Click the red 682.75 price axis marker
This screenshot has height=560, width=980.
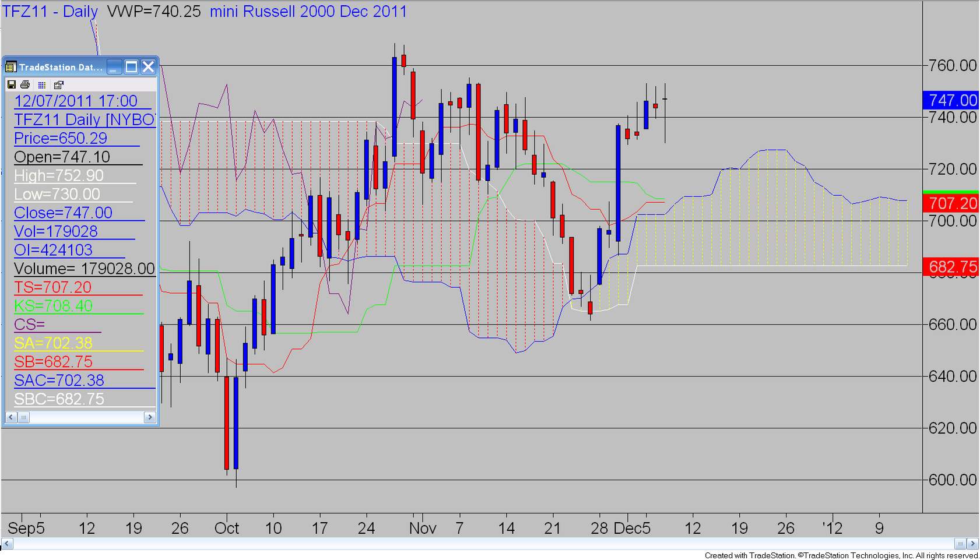(951, 267)
